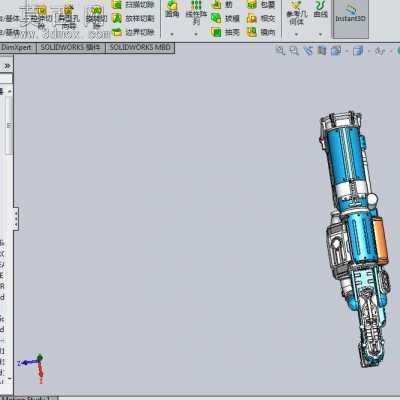400x400 pixels.
Task: Click the Draft (拔模) feature icon
Action: tap(216, 18)
